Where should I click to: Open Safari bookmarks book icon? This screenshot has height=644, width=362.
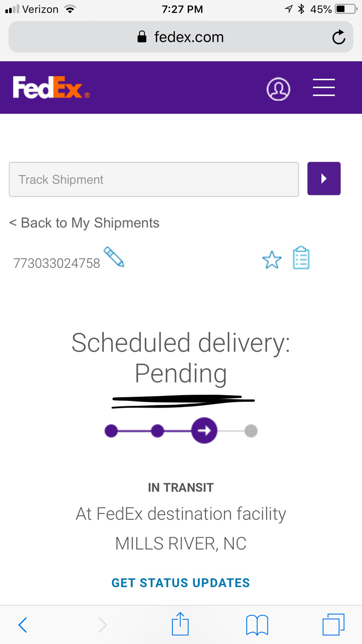tap(257, 625)
